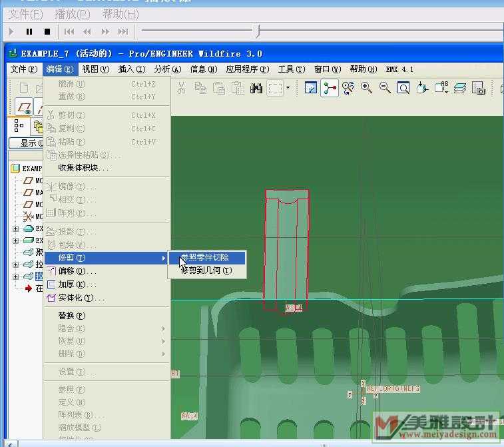Expand the highlighted 拉 tree node
504x447 pixels.
(15, 276)
